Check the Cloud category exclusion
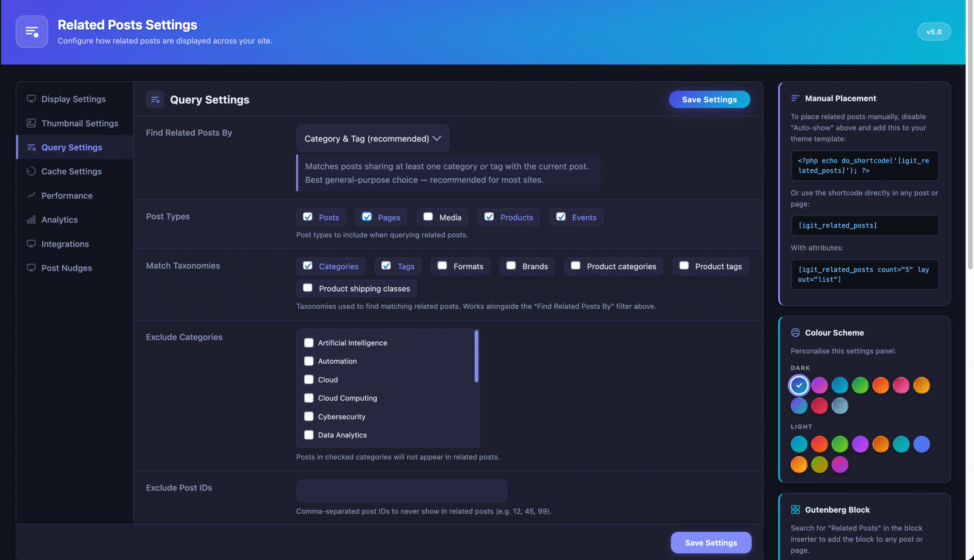 point(309,380)
